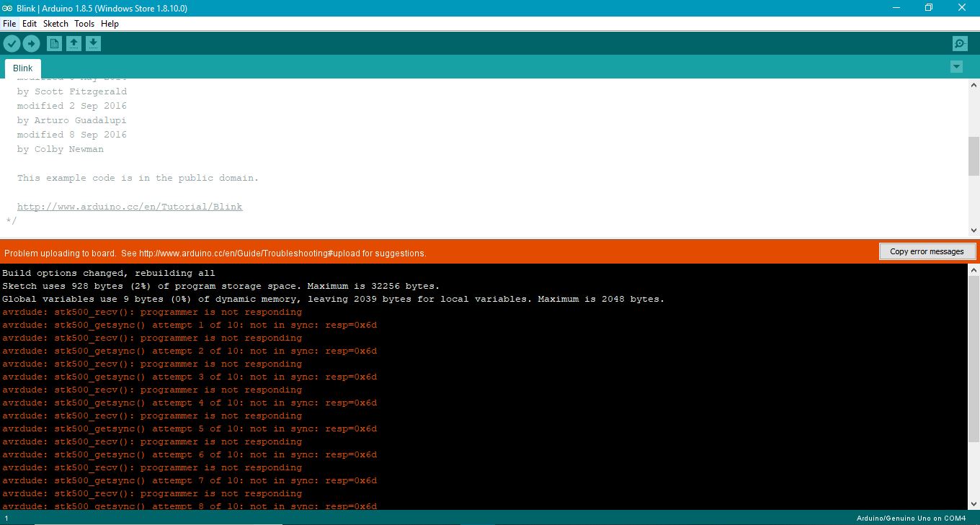Save the sketch with the Save icon
Viewport: 980px width, 525px height.
(x=93, y=43)
